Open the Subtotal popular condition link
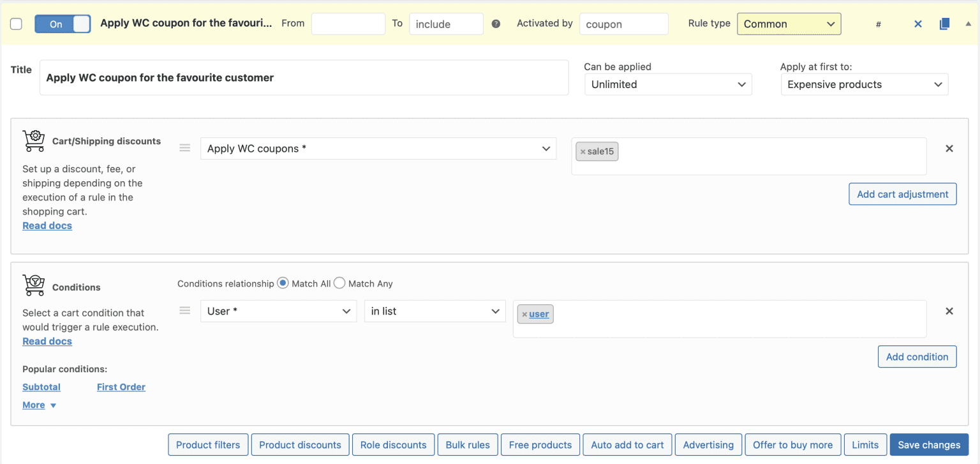The width and height of the screenshot is (980, 464). pos(41,387)
